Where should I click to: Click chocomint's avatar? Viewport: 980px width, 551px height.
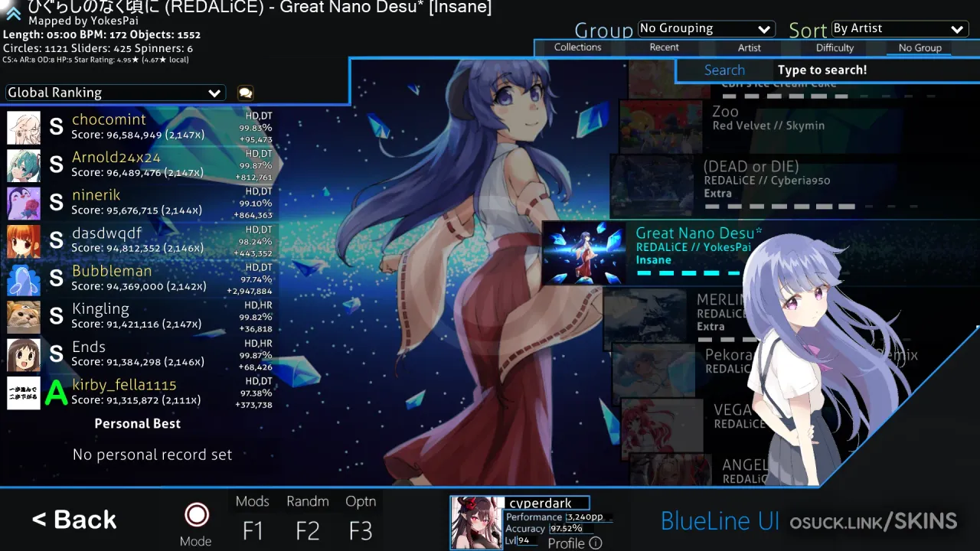coord(24,128)
